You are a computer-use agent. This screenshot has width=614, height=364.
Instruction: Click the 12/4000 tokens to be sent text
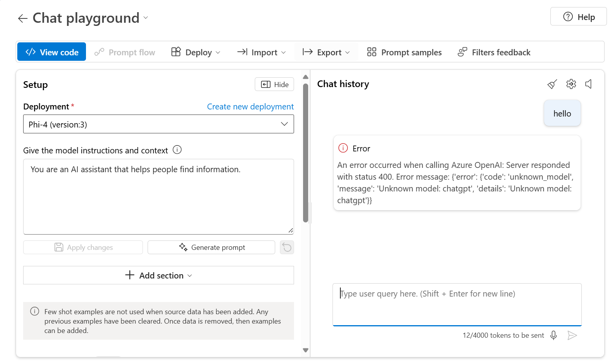[503, 335]
